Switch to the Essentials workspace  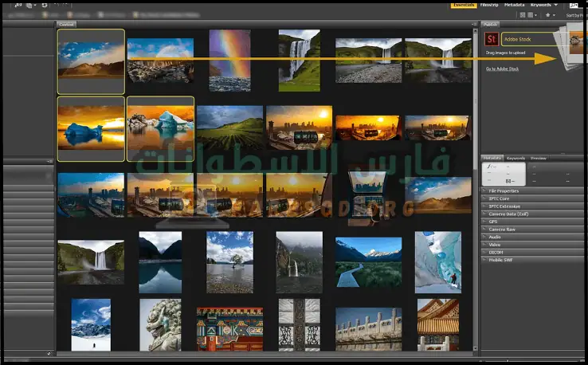[462, 5]
